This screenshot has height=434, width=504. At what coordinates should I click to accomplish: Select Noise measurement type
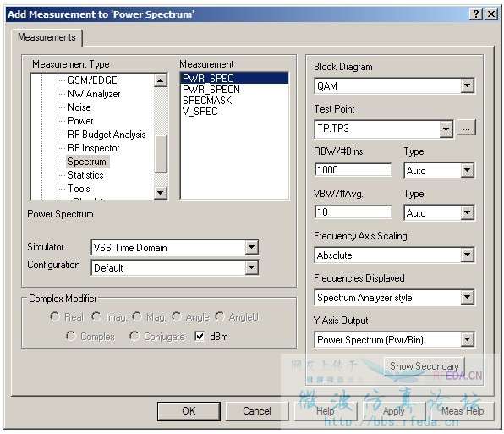click(79, 107)
